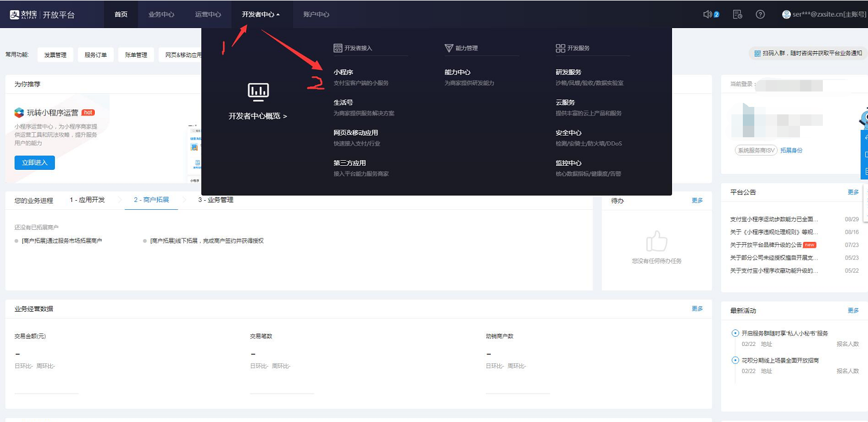Open 监控中心 menu entry
868x422 pixels.
[569, 163]
